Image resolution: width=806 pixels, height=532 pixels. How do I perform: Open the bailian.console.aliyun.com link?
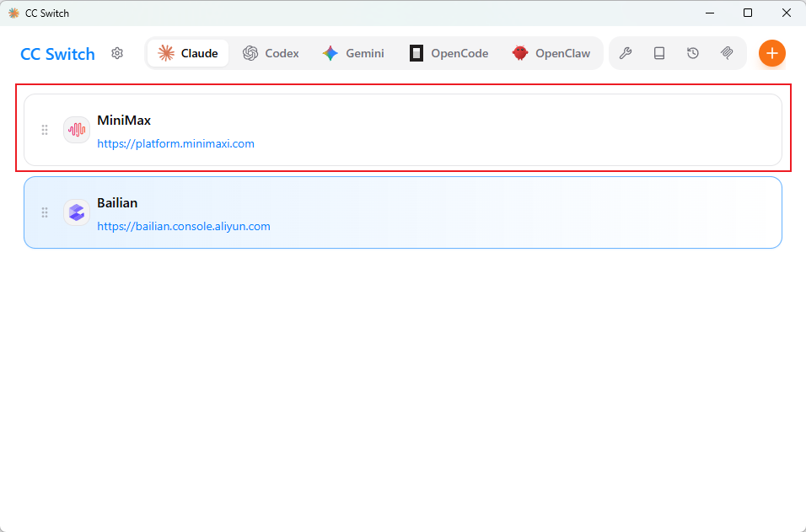[x=184, y=226]
